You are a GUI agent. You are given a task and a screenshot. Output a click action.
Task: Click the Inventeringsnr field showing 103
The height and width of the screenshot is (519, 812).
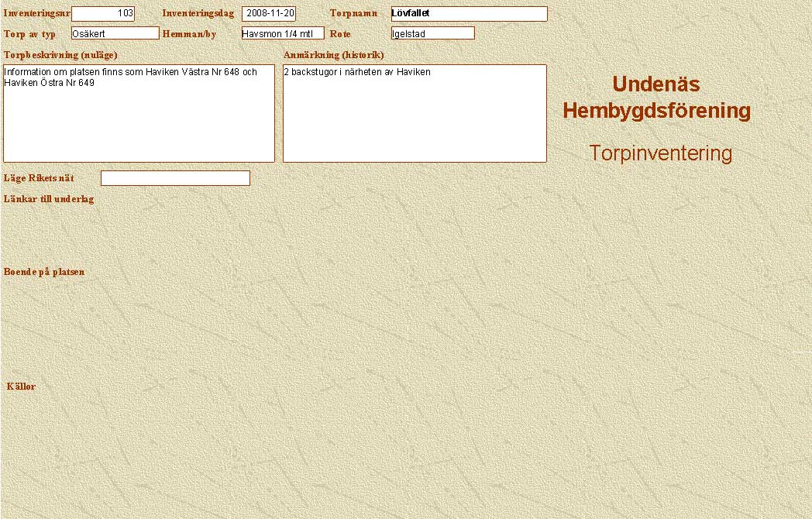[x=103, y=14]
